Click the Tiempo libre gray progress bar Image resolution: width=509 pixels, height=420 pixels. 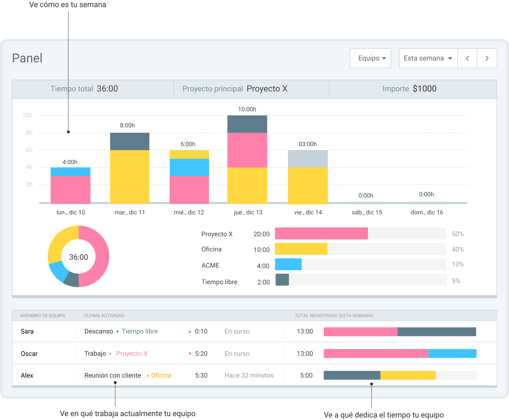click(x=282, y=280)
